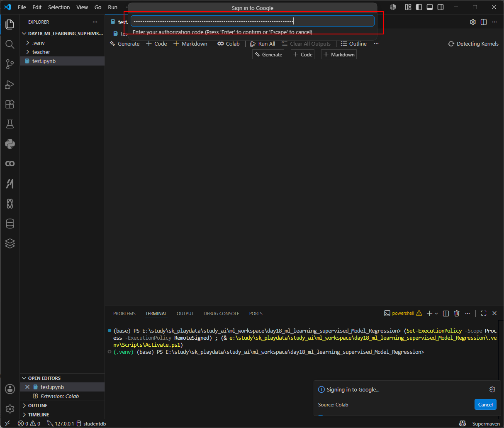Viewport: 504px width, 428px height.
Task: Switch to the OUTPUT tab
Action: click(x=185, y=314)
